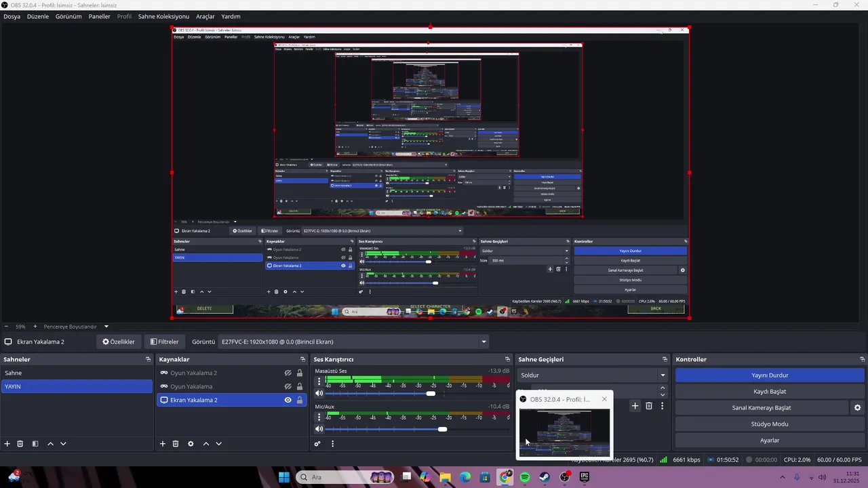Open Görünüm menu
Viewport: 868px width, 488px height.
coord(68,16)
